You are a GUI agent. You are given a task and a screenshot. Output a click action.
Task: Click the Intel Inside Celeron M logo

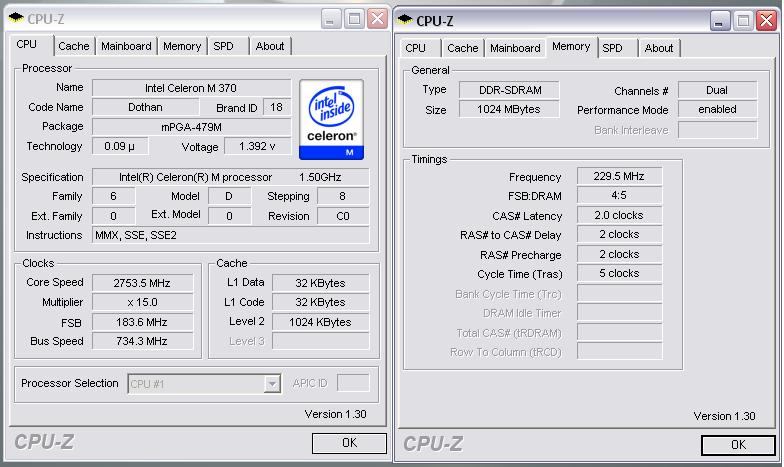pyautogui.click(x=331, y=120)
